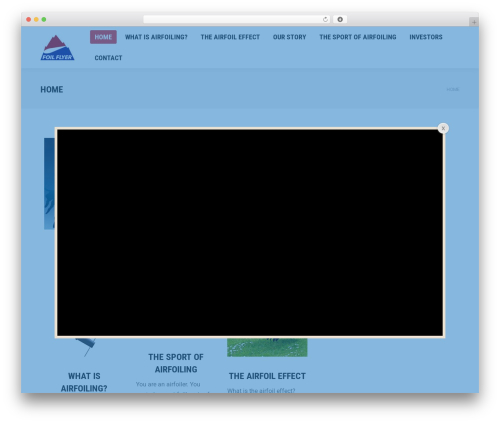Open the OUR STORY menu item
Viewport: 500px width, 423px height.
(289, 37)
